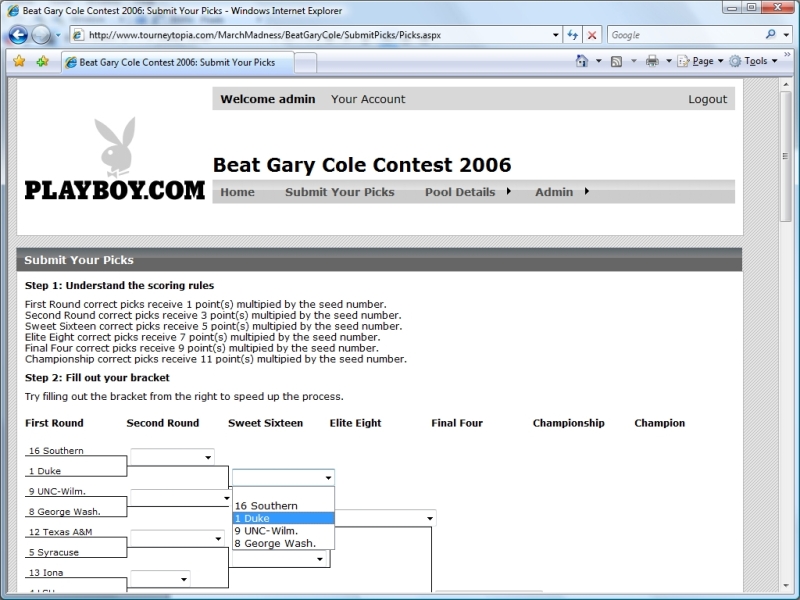Open Second Round dropdown for Southern vs Duke

pos(172,457)
